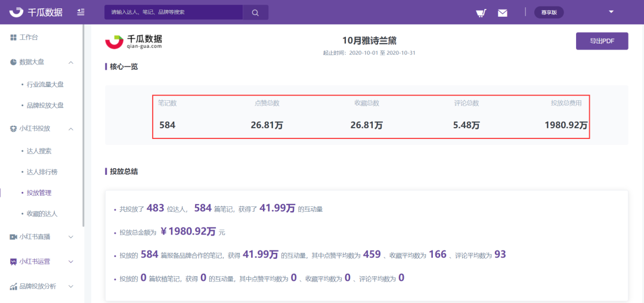644x303 pixels.
Task: Click the 数据大盘 pie chart icon
Action: [13, 62]
